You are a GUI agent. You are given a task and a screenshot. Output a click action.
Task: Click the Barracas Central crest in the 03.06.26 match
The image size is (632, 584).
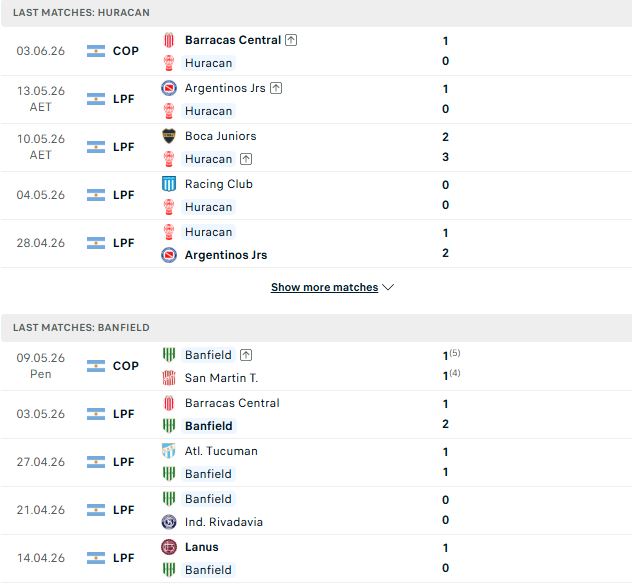(x=169, y=40)
